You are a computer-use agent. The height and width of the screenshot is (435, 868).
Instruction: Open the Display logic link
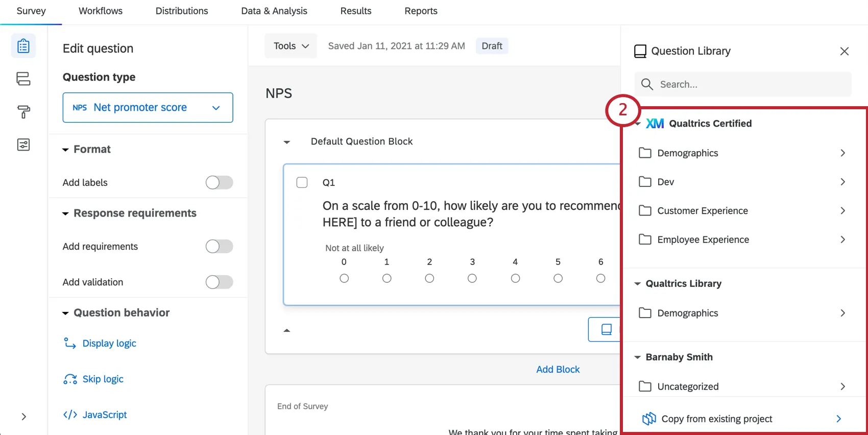tap(109, 343)
